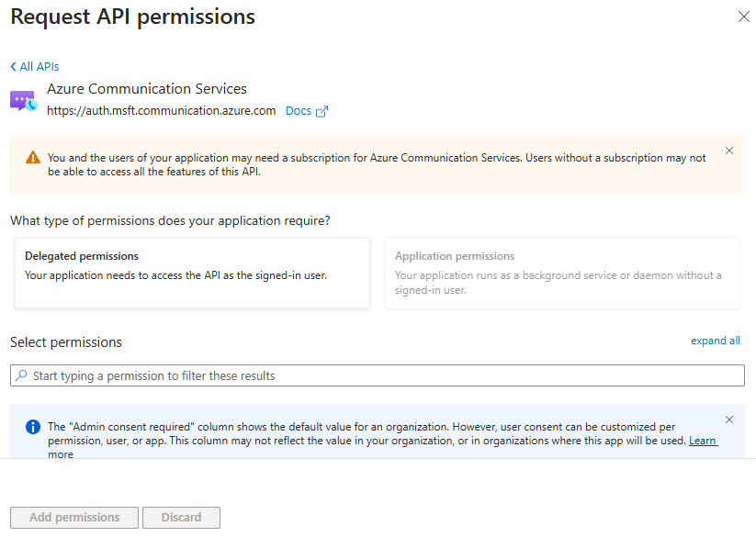Select the Delegated permissions card
The image size is (756, 537).
(192, 273)
